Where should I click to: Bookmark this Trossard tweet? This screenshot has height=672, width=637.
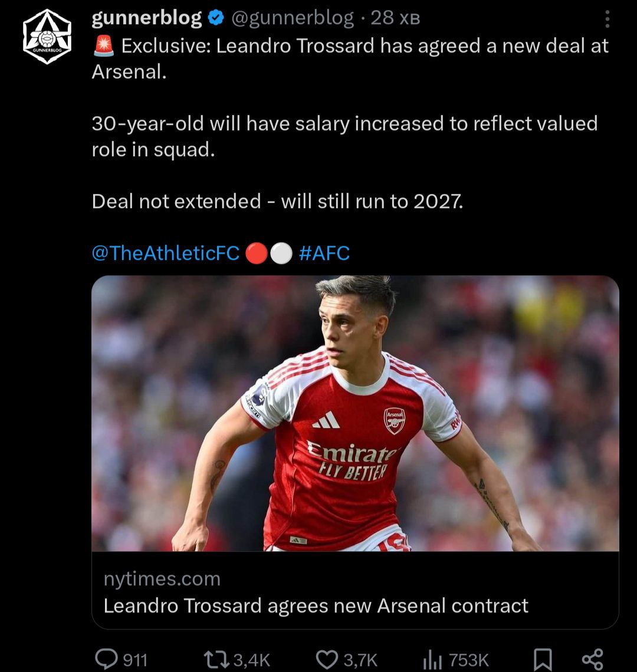[543, 659]
